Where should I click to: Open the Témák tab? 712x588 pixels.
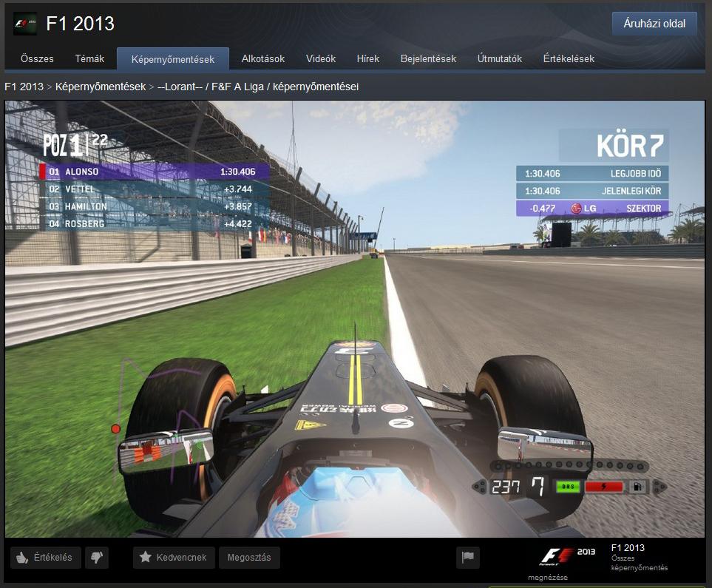click(89, 58)
